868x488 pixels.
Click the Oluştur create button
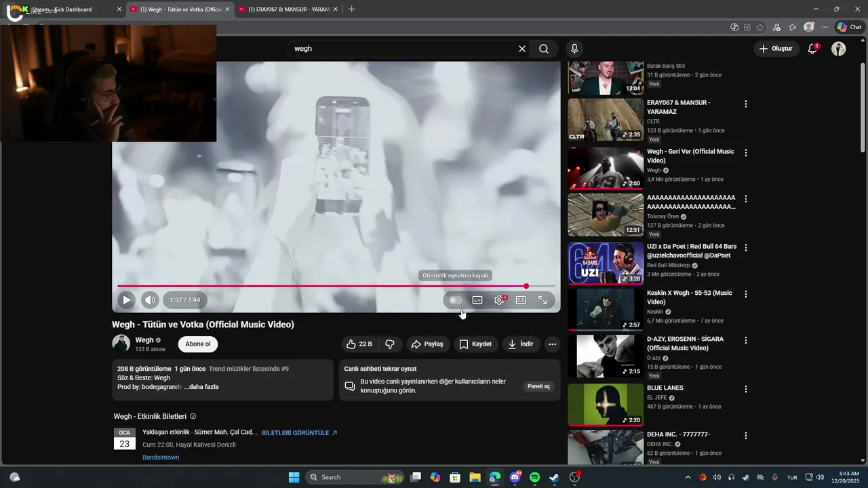tap(776, 49)
